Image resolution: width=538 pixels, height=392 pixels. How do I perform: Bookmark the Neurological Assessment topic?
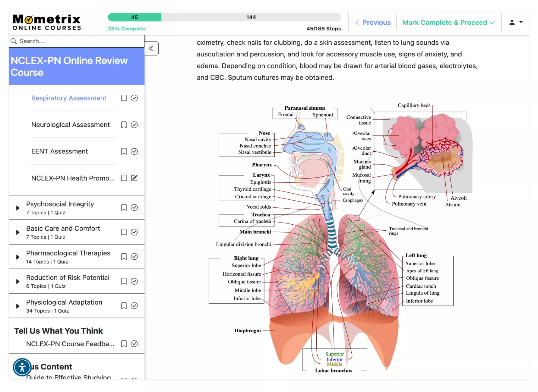124,125
